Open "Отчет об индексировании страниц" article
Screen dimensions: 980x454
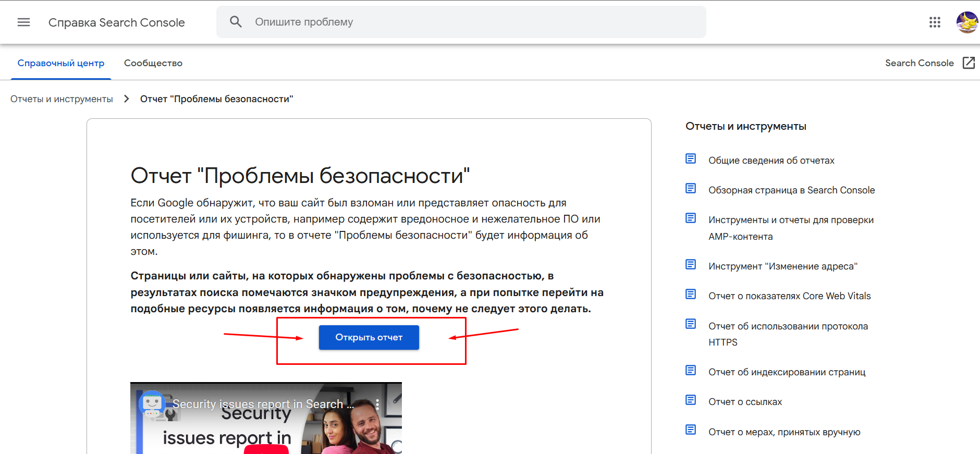(787, 372)
